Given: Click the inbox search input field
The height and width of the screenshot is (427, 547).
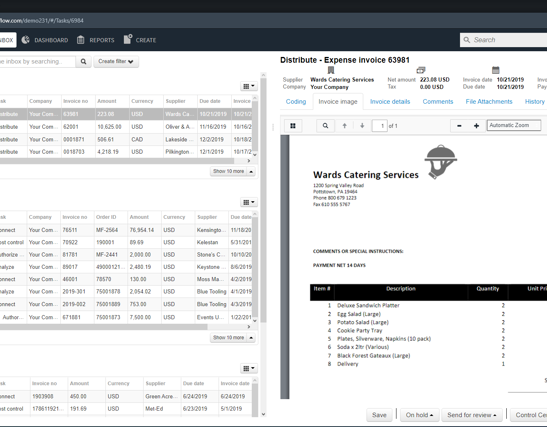Looking at the screenshot, I should [x=37, y=61].
